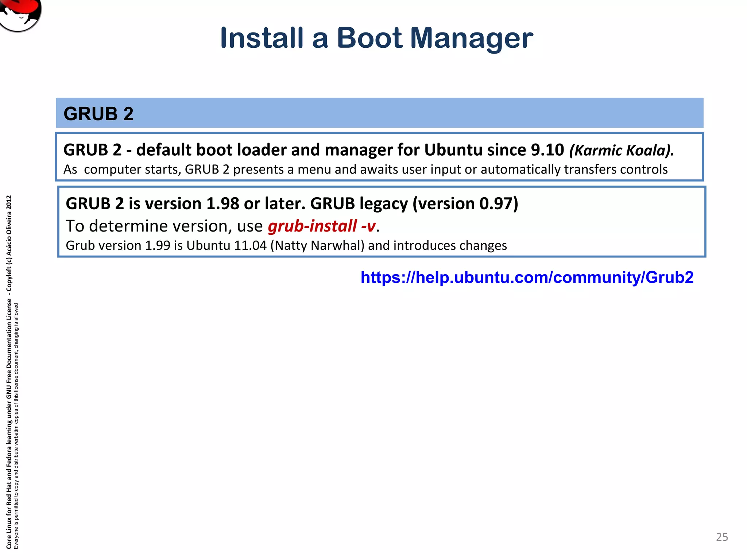Open the help.ubuntu.com Grub2 community link
The height and width of the screenshot is (560, 747).
point(527,277)
